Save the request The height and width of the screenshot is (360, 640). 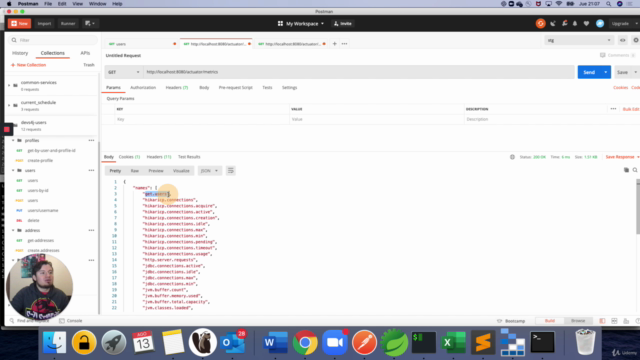point(622,72)
